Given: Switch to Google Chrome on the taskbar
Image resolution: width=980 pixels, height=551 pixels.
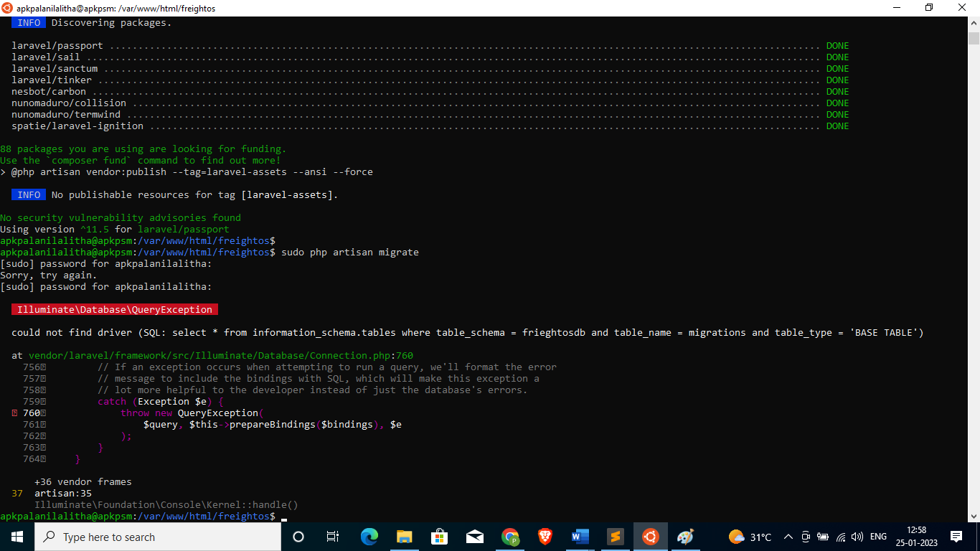Looking at the screenshot, I should pos(510,537).
